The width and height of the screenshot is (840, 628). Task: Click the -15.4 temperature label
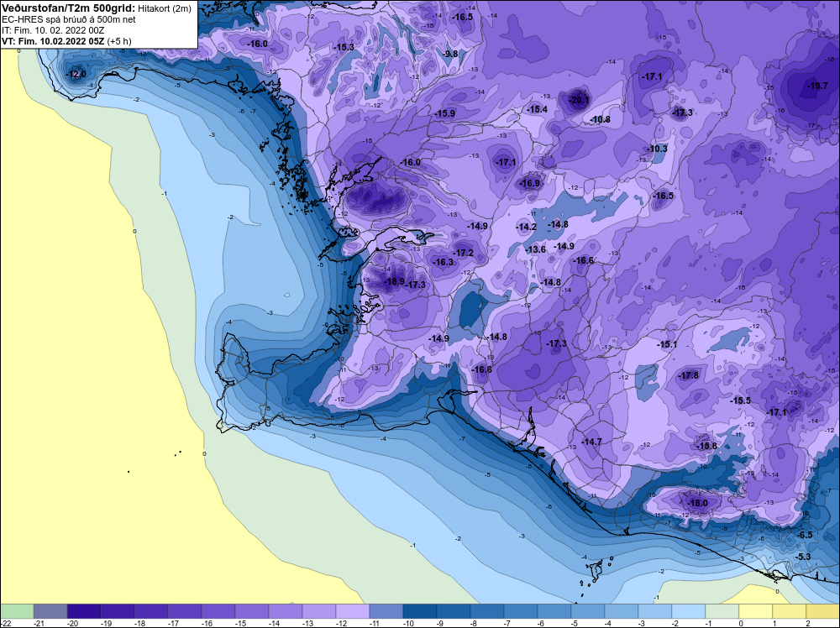pos(538,109)
